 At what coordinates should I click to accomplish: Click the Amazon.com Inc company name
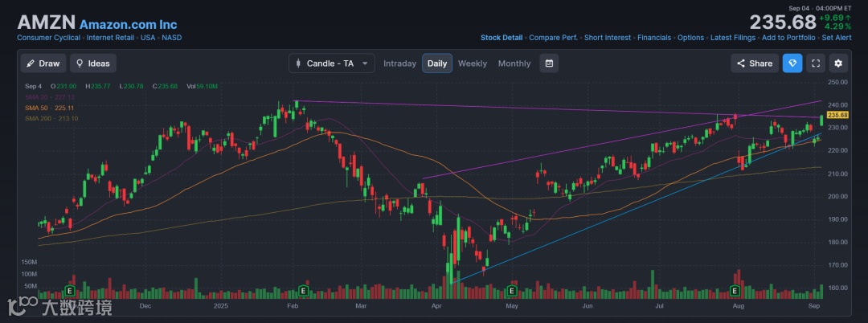[128, 25]
